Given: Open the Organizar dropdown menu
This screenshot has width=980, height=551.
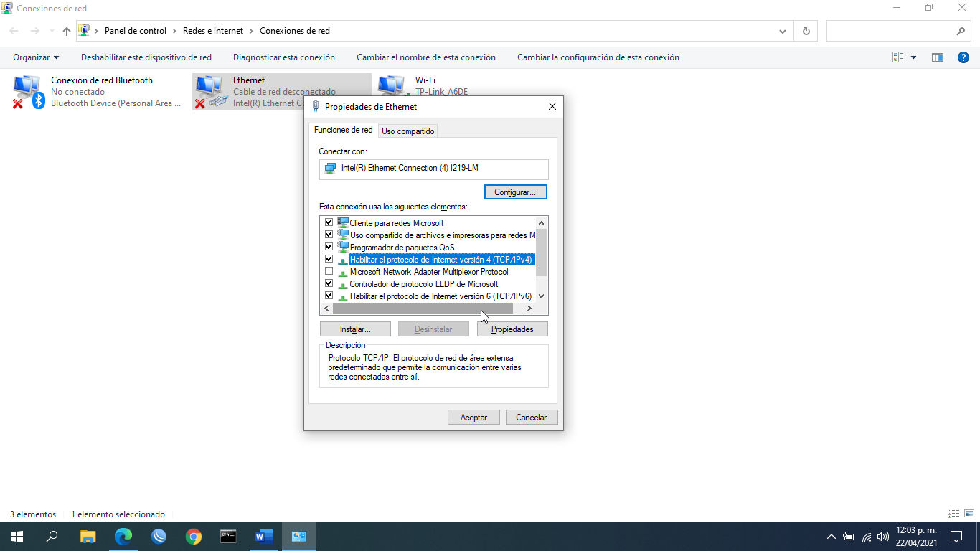Looking at the screenshot, I should [36, 57].
